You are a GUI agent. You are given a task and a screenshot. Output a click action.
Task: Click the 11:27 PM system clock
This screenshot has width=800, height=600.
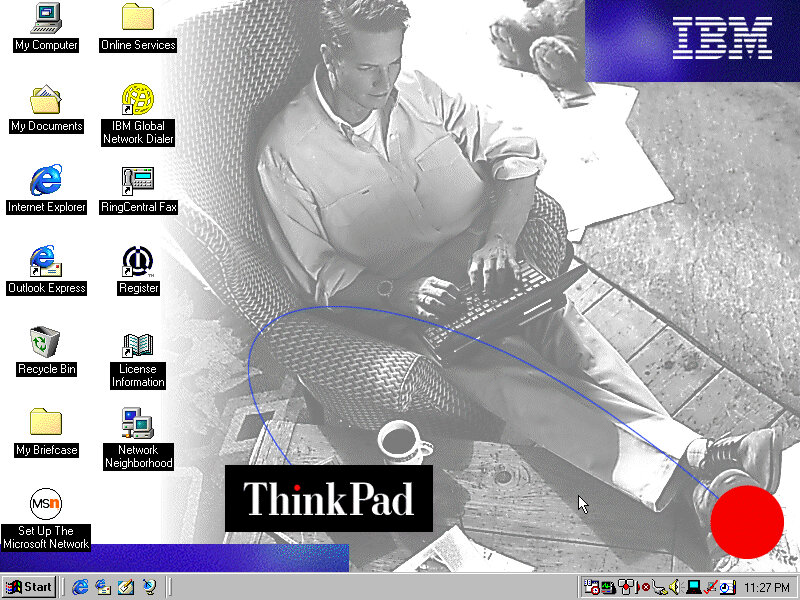point(767,587)
